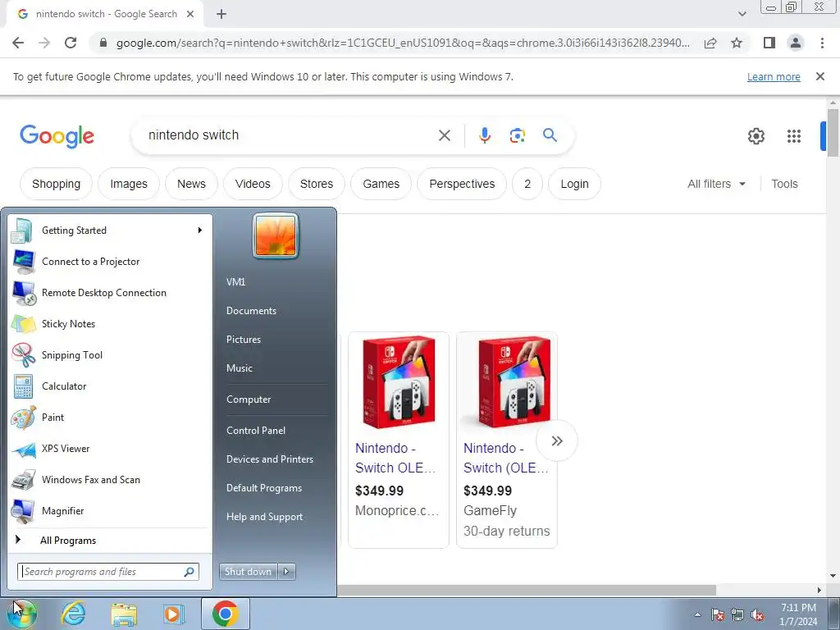Open Documents library
Image resolution: width=840 pixels, height=630 pixels.
251,311
